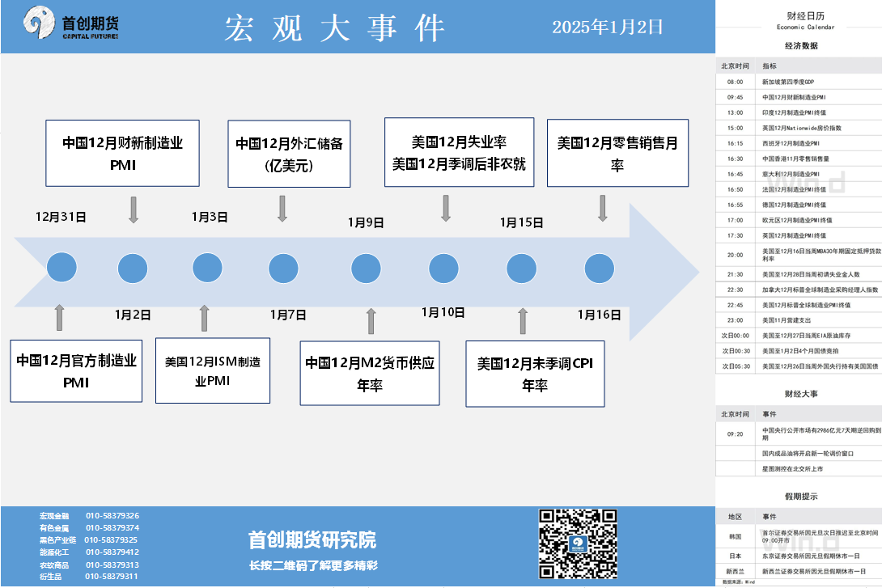Click the 23:00 美国11月营建支出 row
Viewport: 882px width, 588px height.
799,320
